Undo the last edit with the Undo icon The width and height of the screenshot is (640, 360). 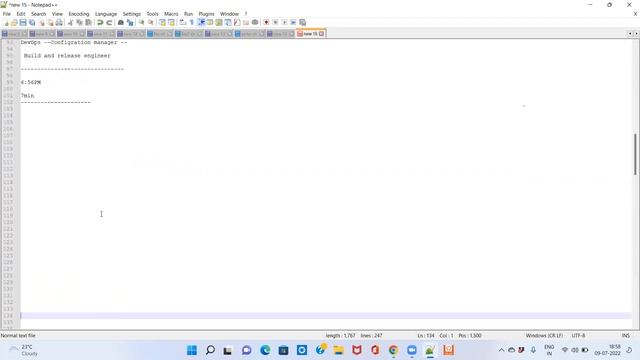pyautogui.click(x=100, y=22)
